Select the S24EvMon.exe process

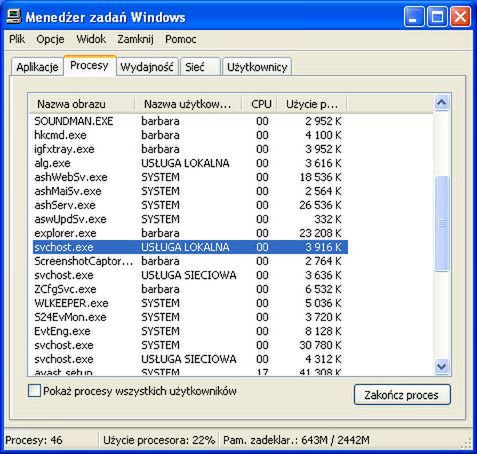click(x=190, y=317)
